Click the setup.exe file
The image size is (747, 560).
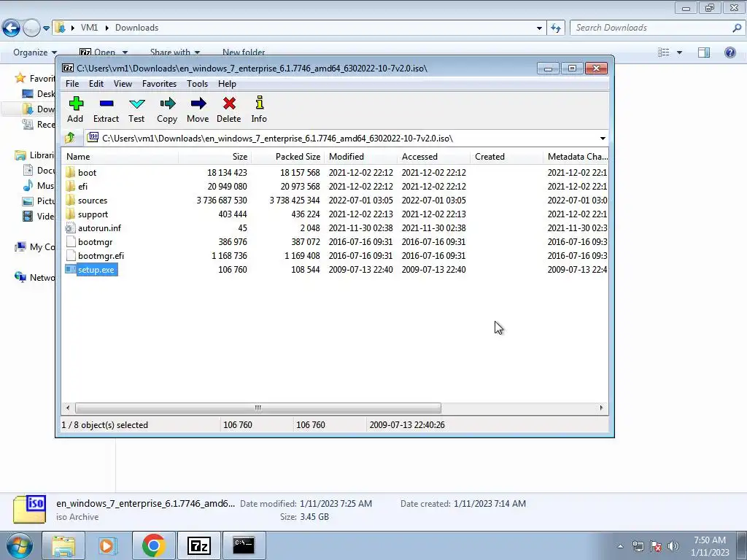coord(91,270)
